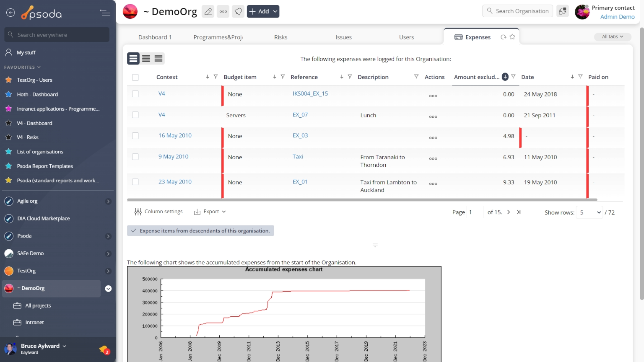Switch to the Risks tab
644x362 pixels.
tap(280, 37)
